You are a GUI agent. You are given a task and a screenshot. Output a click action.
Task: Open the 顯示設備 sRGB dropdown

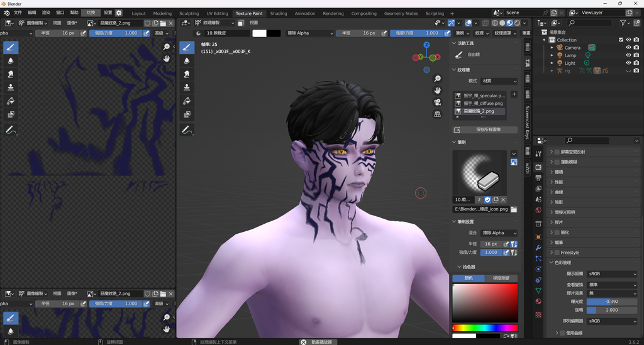tap(612, 273)
